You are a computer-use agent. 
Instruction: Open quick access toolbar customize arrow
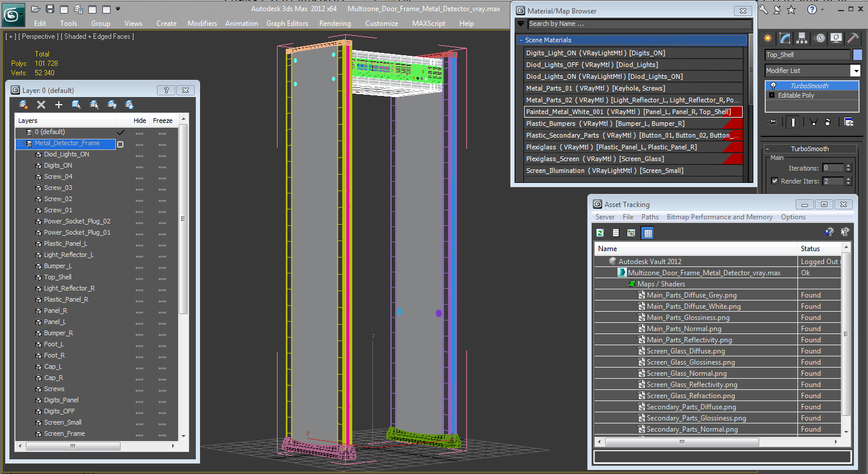point(118,9)
